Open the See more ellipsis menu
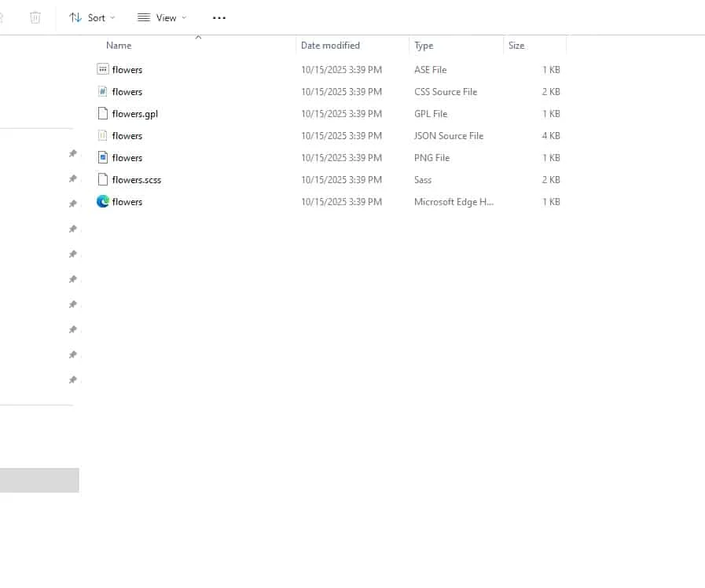Viewport: 705px width, 588px height. (219, 17)
